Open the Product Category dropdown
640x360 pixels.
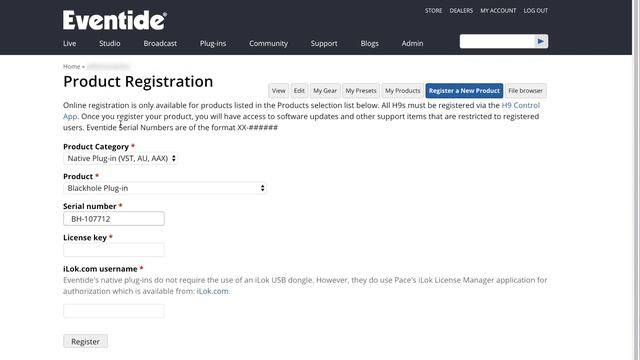click(120, 158)
